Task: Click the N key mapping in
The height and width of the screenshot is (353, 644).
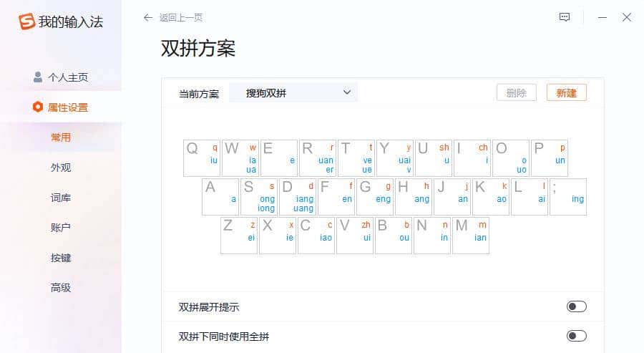Action: point(431,236)
